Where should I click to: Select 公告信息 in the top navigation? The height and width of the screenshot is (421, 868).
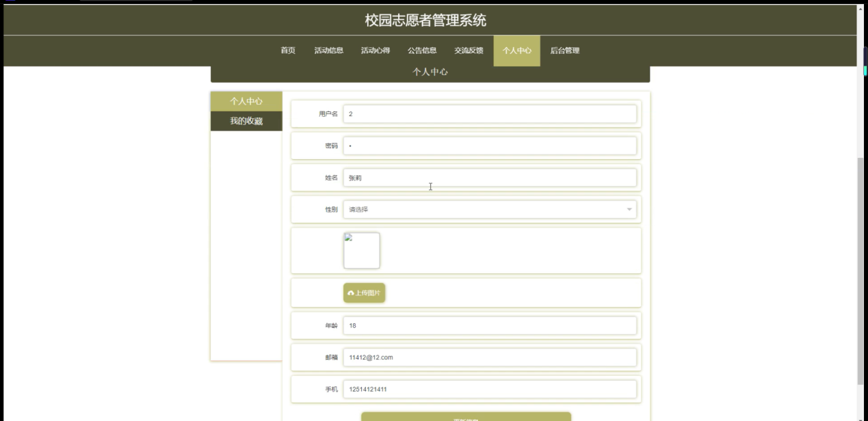click(x=422, y=51)
